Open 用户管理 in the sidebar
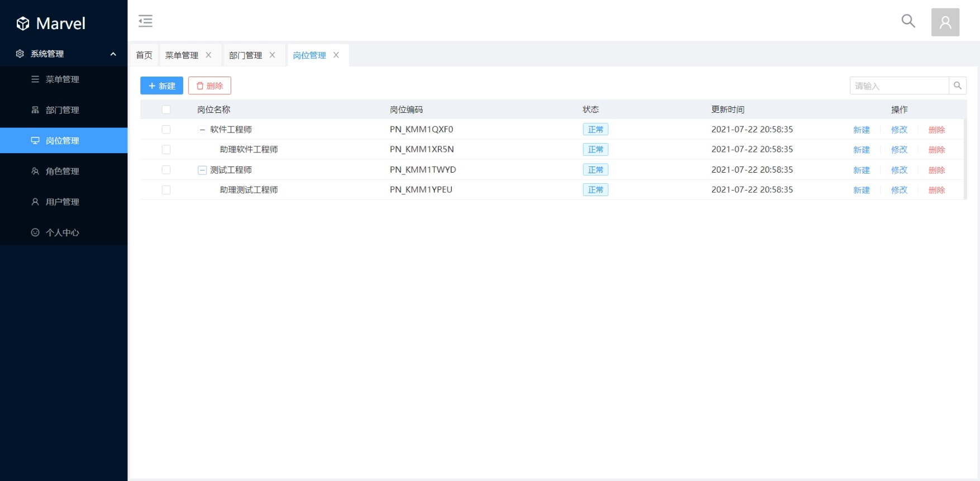Viewport: 980px width, 481px height. pos(64,202)
